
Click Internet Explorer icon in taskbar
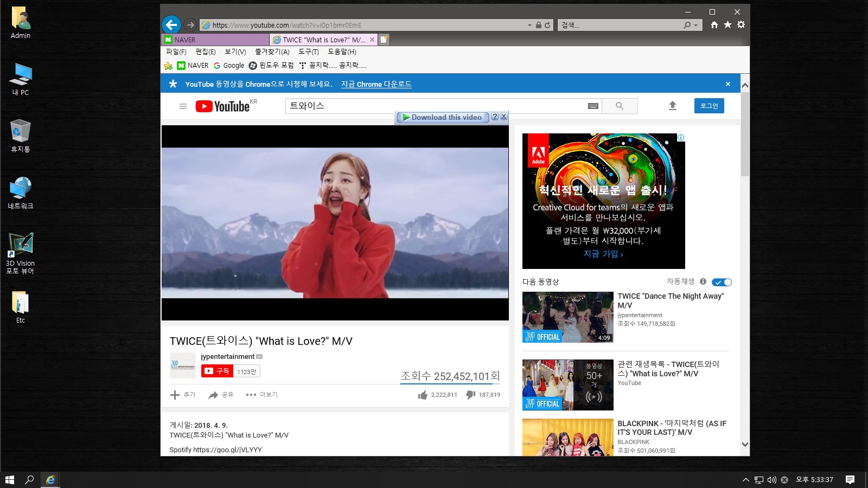point(50,480)
